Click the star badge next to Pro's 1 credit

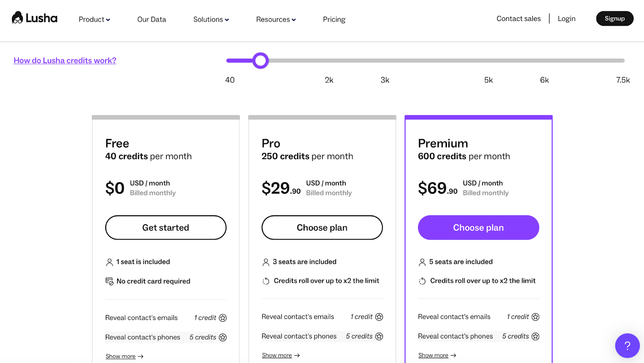(x=379, y=317)
